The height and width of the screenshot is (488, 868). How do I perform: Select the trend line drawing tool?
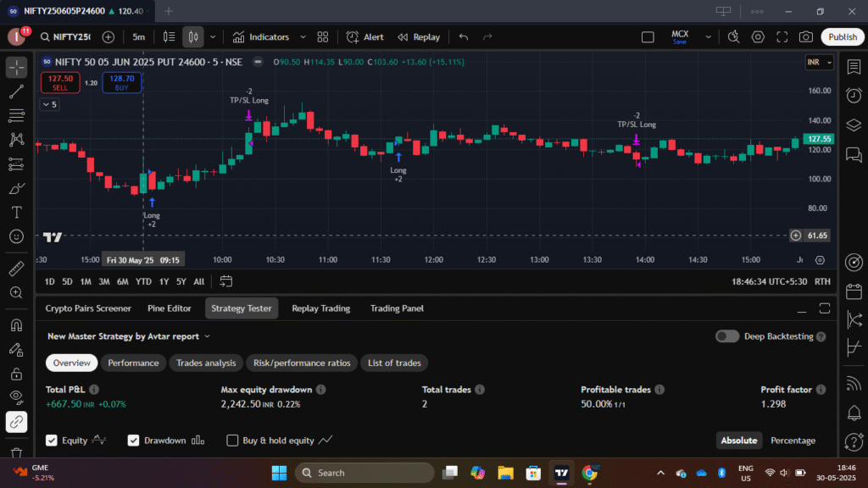(x=17, y=91)
